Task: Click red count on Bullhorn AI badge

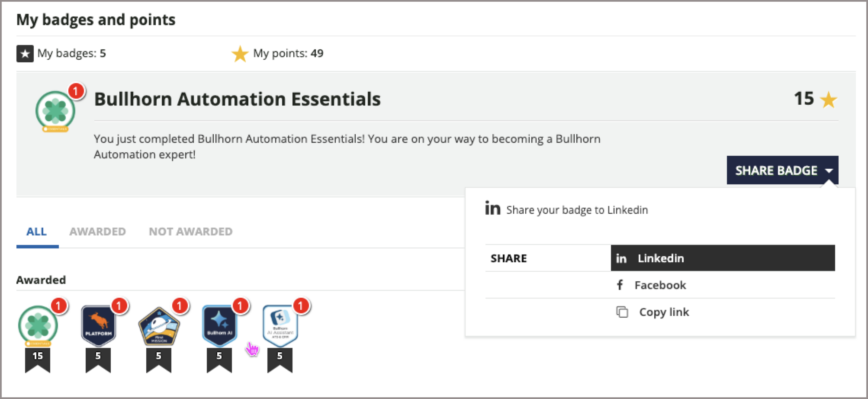Action: click(x=240, y=306)
